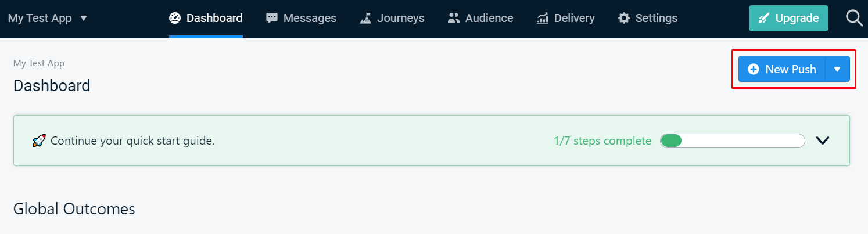
Task: Click the Audience people icon
Action: pos(454,18)
